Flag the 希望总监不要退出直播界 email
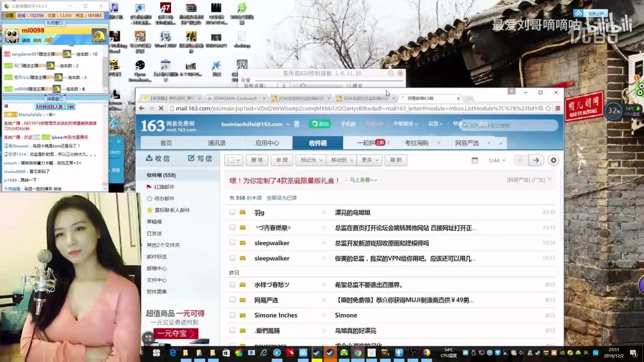 pos(324,285)
